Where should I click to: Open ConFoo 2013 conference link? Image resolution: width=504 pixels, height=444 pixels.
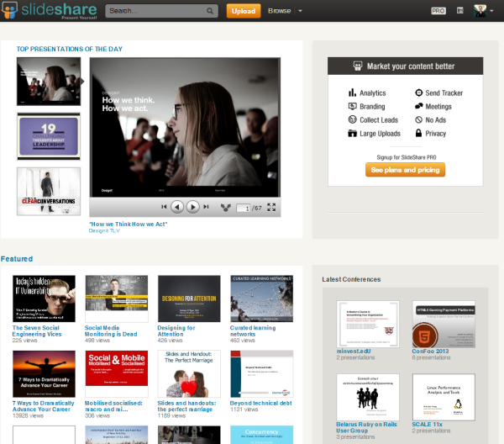[430, 351]
